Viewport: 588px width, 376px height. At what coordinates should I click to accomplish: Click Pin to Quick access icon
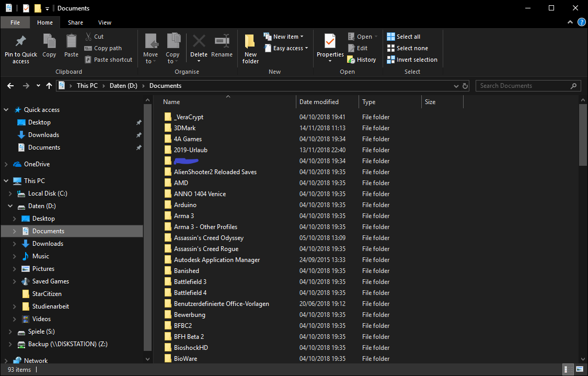coord(20,40)
